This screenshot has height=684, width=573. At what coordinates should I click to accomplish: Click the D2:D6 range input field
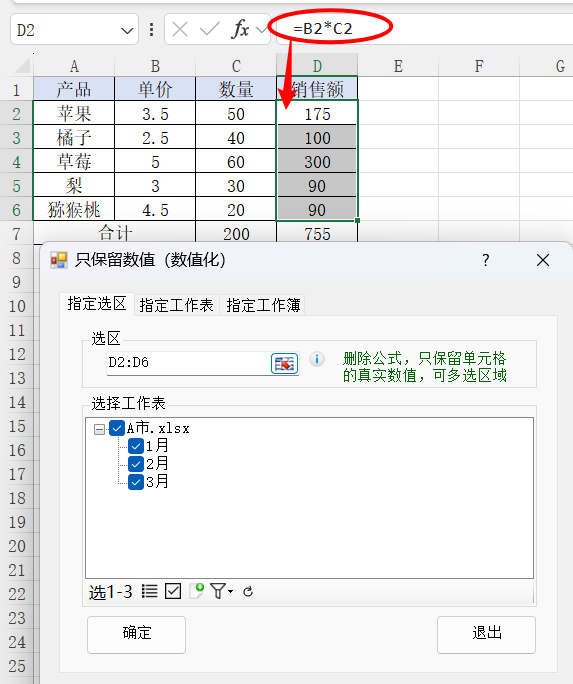(x=188, y=363)
